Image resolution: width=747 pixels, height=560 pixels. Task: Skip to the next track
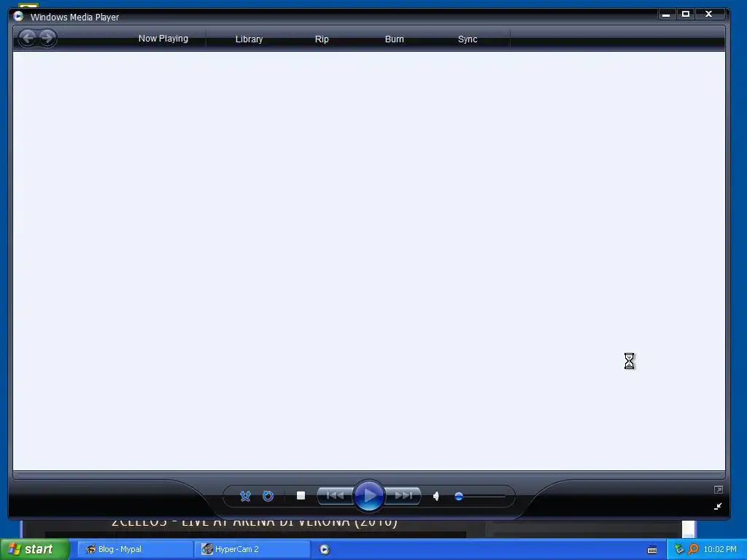[x=403, y=496]
